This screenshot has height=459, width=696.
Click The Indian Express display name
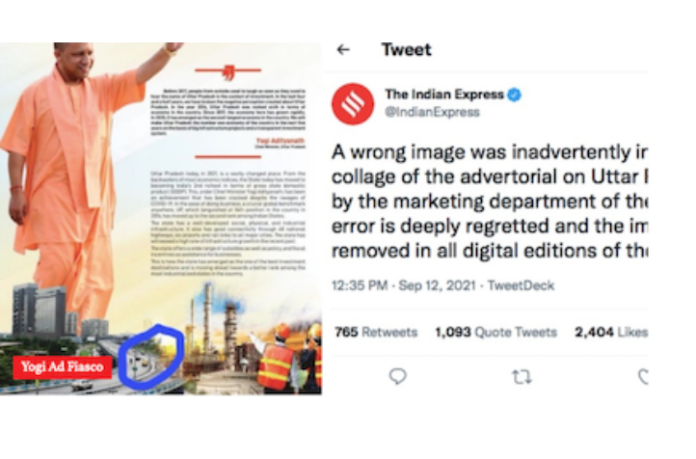click(444, 95)
